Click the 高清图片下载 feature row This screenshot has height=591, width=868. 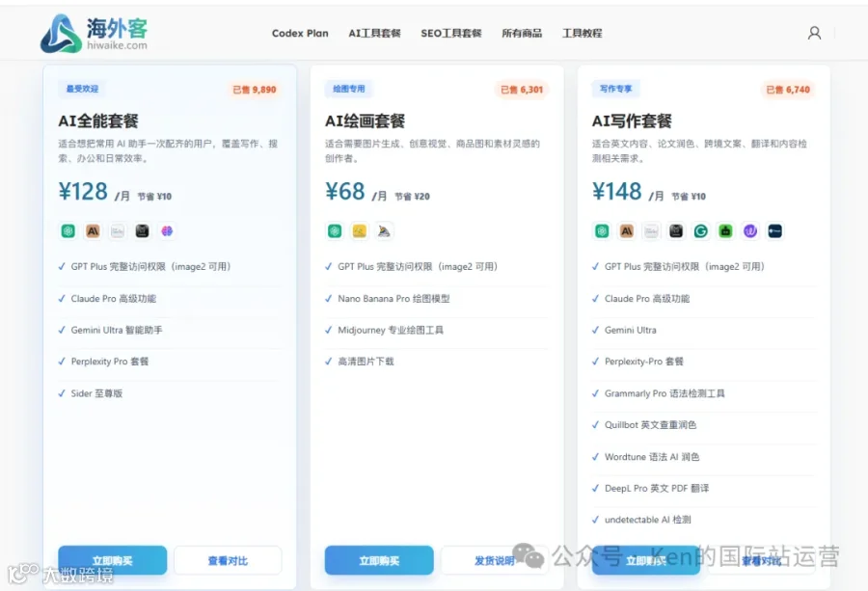(366, 362)
